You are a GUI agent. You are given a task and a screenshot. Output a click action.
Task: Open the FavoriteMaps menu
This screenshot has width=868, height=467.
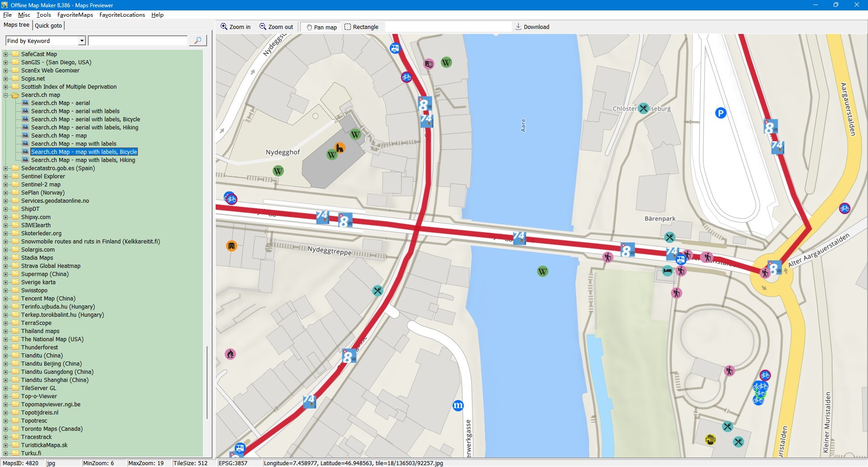(x=75, y=15)
